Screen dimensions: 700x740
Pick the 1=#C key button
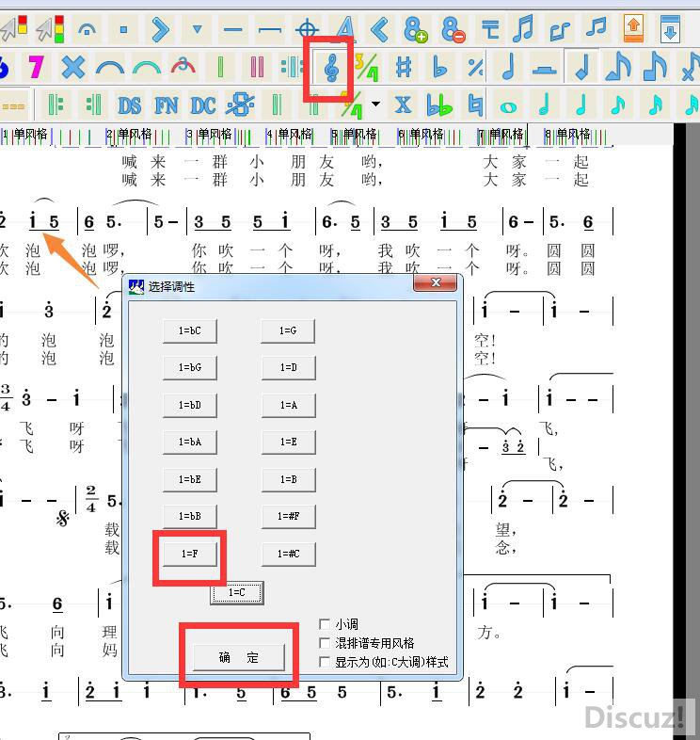(288, 554)
